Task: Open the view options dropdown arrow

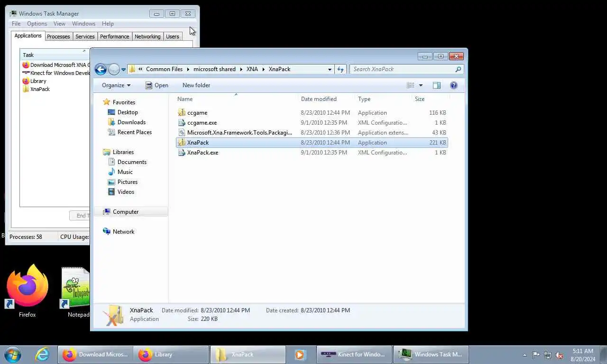Action: click(421, 85)
